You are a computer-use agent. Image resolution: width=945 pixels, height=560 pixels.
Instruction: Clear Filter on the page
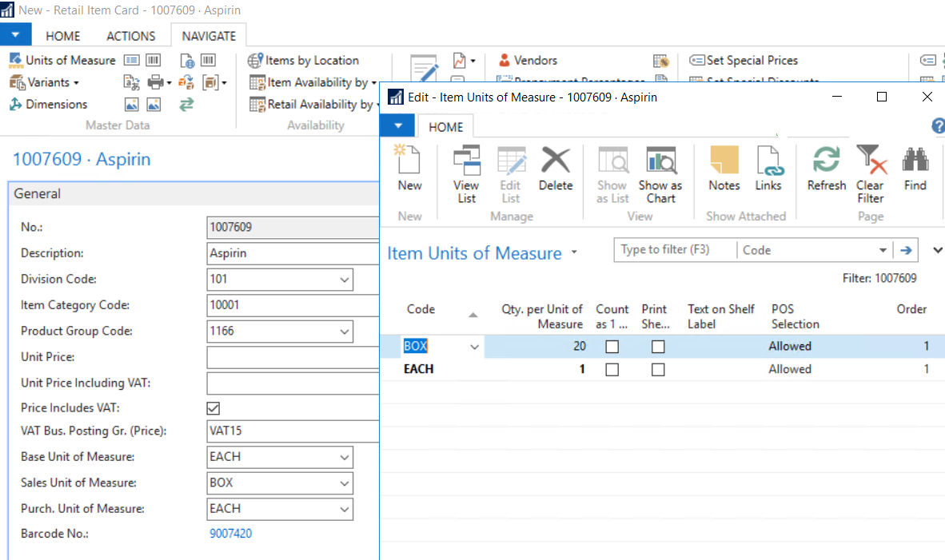871,174
